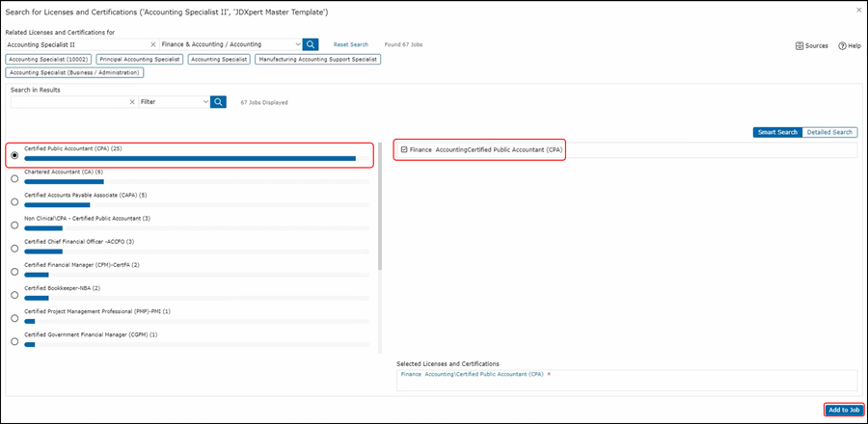Select Certified Government Financial Manager (CGFM) option
This screenshot has height=424, width=868.
coord(14,341)
